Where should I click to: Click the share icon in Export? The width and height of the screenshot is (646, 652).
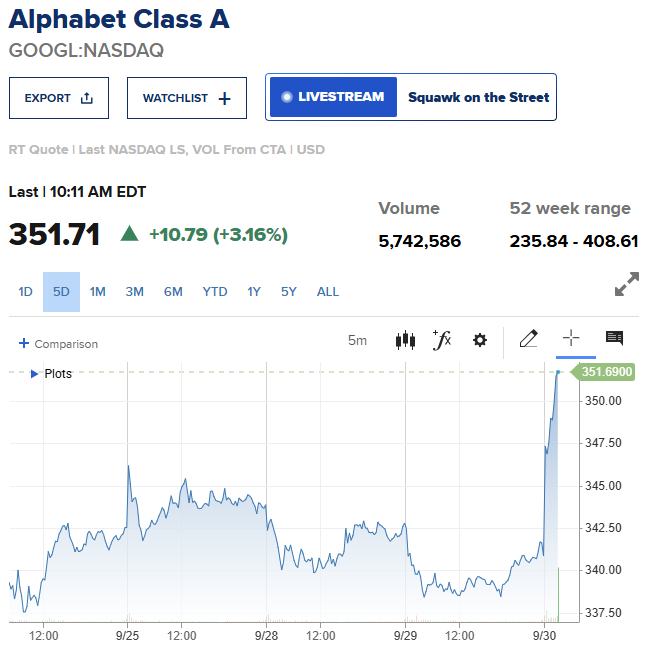(x=86, y=98)
